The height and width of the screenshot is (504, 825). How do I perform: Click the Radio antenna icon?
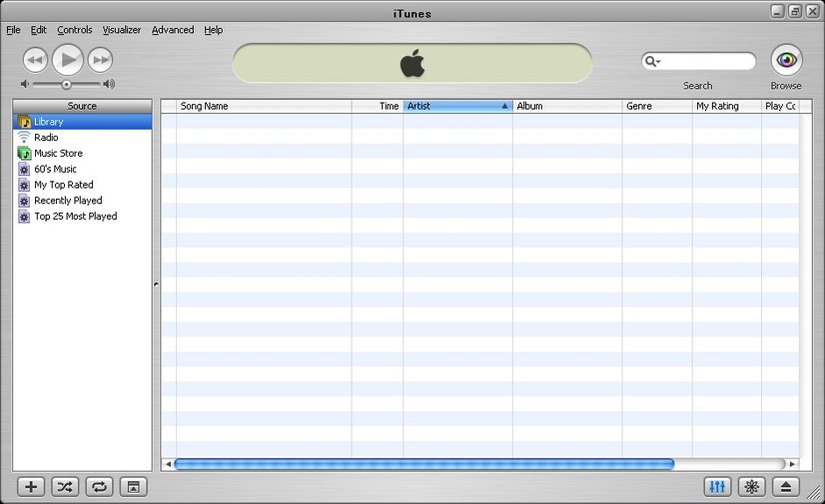tap(24, 137)
